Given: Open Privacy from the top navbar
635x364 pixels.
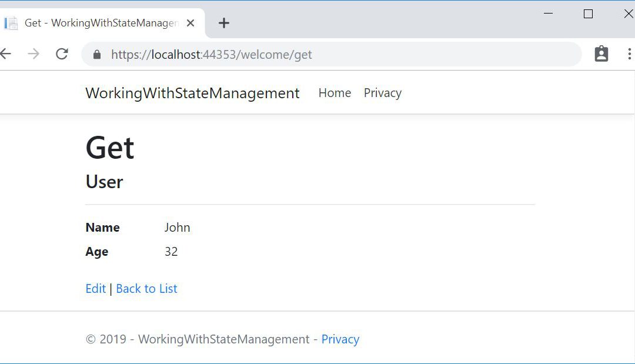Looking at the screenshot, I should pos(382,93).
